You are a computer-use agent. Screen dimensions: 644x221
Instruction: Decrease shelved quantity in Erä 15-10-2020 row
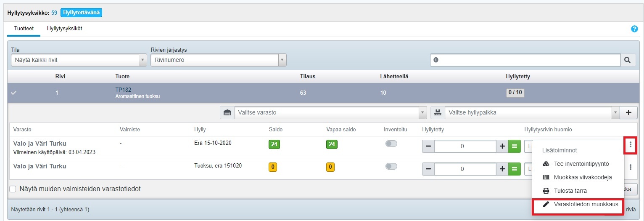(x=428, y=146)
